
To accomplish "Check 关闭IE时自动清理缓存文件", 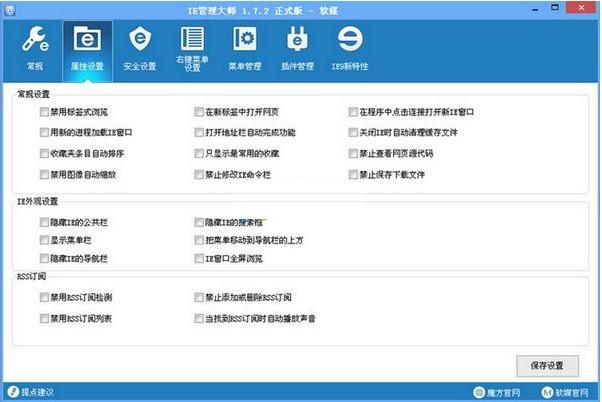I will [x=353, y=132].
